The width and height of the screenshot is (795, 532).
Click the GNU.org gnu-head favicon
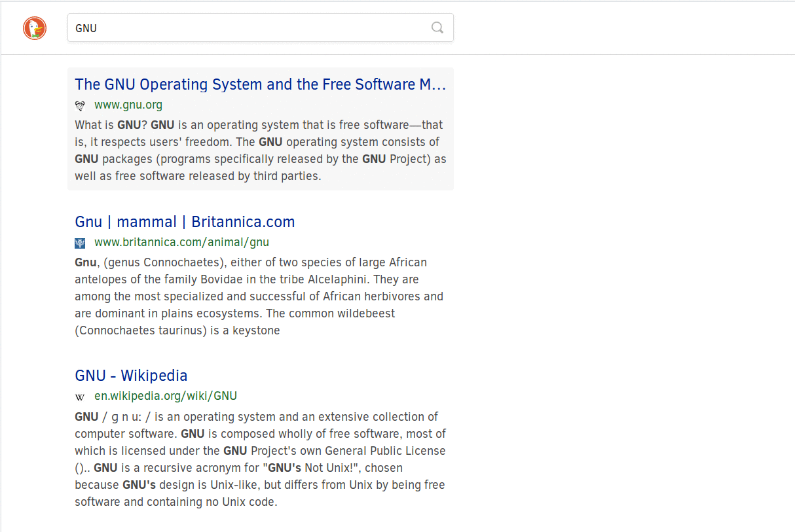(x=80, y=105)
